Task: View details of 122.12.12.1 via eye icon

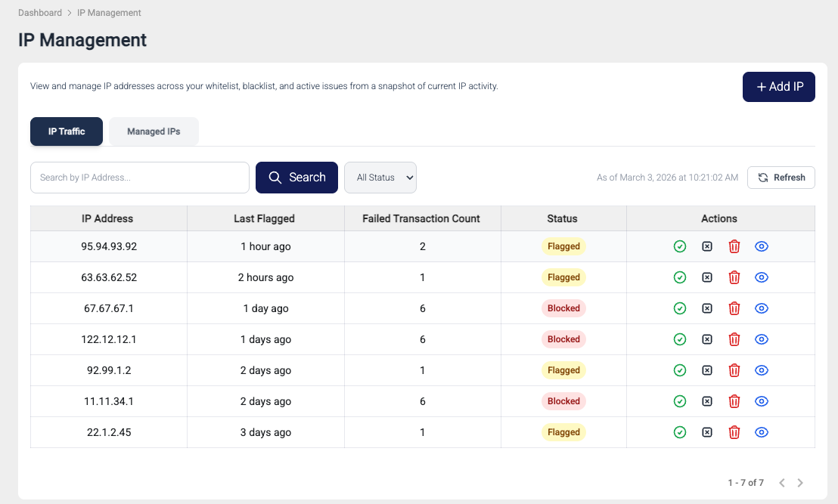Action: pos(761,339)
